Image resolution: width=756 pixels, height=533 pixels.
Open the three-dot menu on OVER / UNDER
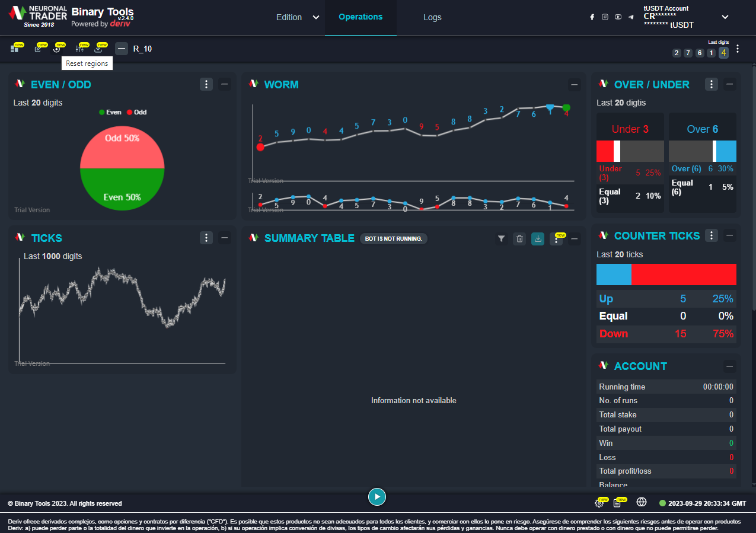(711, 84)
